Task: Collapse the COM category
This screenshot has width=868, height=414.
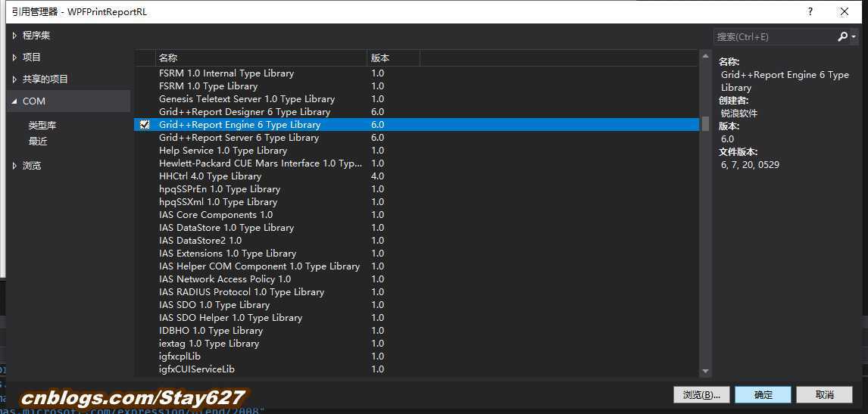Action: click(15, 102)
